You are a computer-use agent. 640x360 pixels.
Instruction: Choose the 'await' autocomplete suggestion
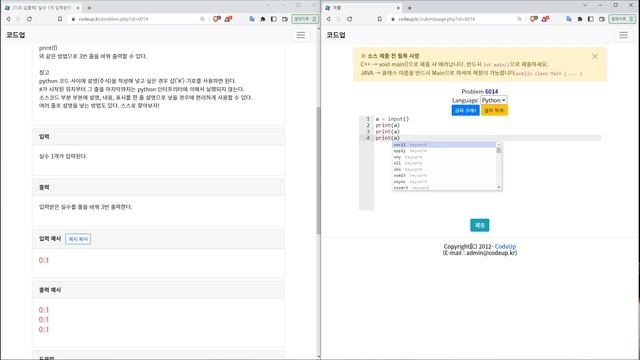[x=444, y=176]
